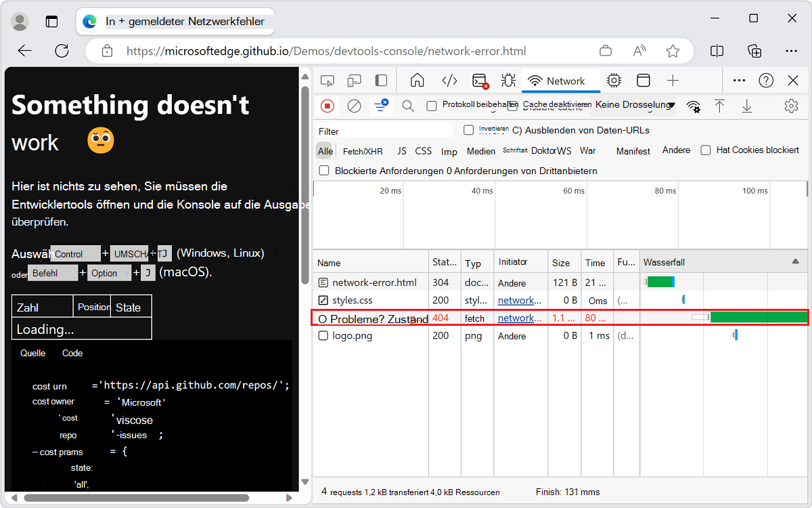Toggle device emulation icon

point(354,81)
